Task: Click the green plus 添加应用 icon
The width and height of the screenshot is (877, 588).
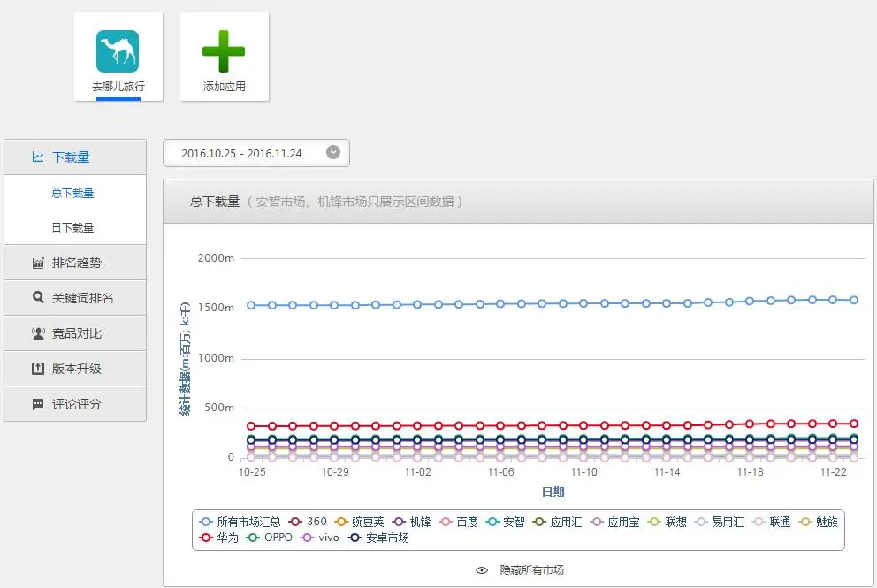Action: click(224, 51)
